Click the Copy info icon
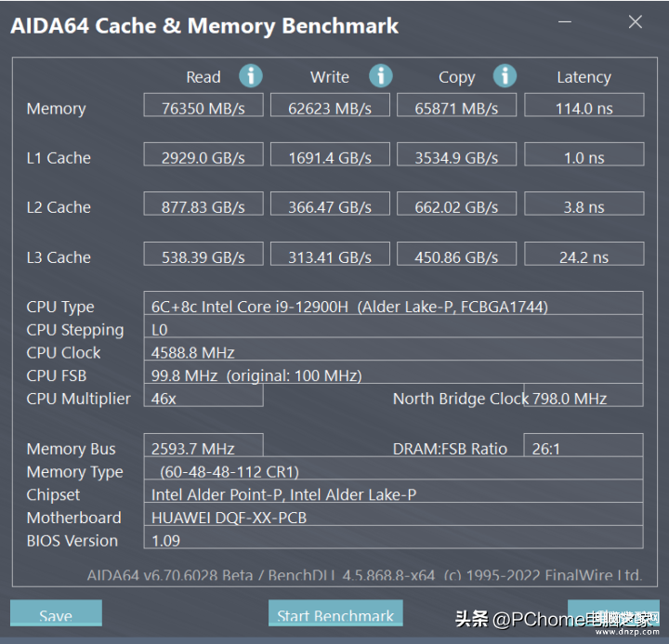The width and height of the screenshot is (669, 644). click(505, 76)
